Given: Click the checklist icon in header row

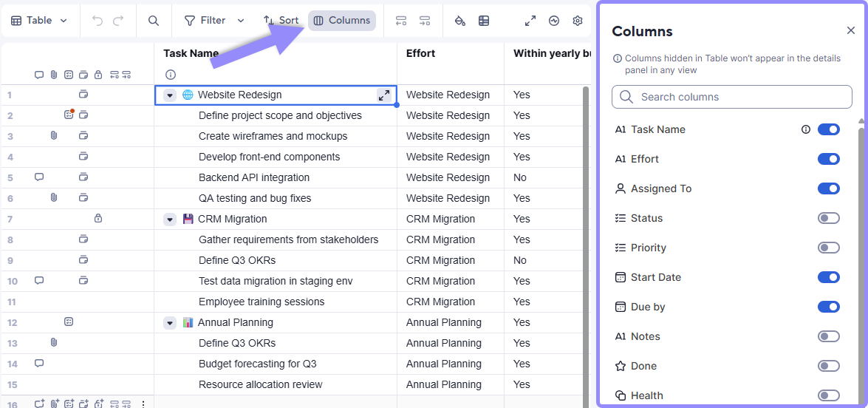Looking at the screenshot, I should click(69, 74).
